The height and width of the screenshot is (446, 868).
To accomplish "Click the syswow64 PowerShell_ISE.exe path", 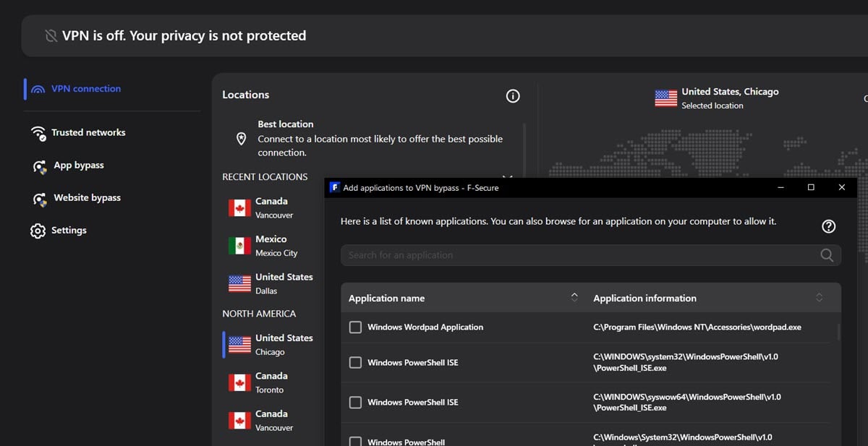I will (687, 402).
